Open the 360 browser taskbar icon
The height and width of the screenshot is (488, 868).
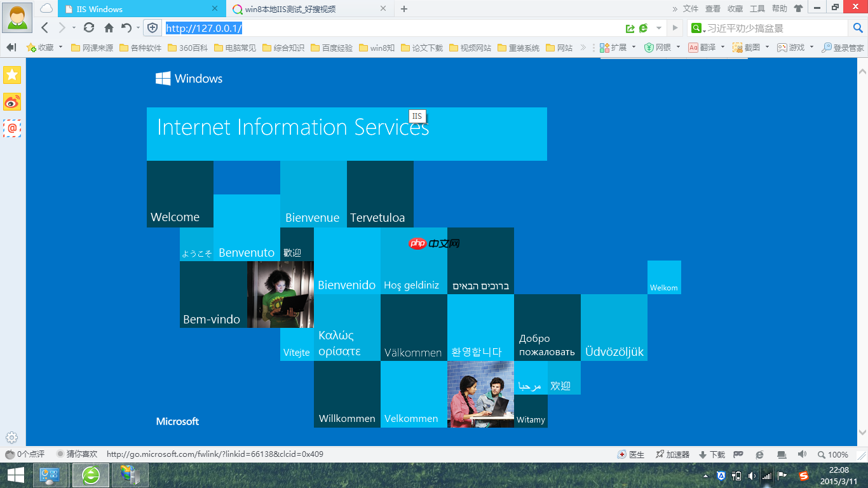(x=91, y=475)
